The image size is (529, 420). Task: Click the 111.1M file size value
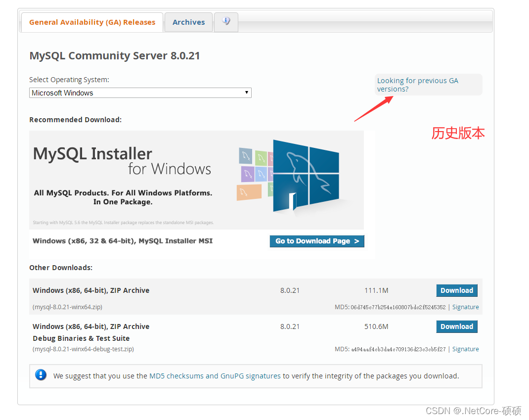pos(376,290)
